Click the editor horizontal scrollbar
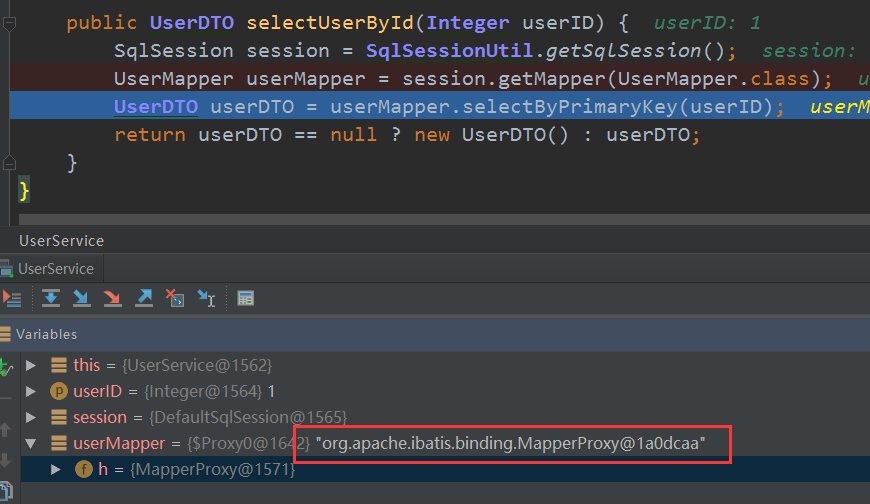The height and width of the screenshot is (504, 870). click(444, 219)
